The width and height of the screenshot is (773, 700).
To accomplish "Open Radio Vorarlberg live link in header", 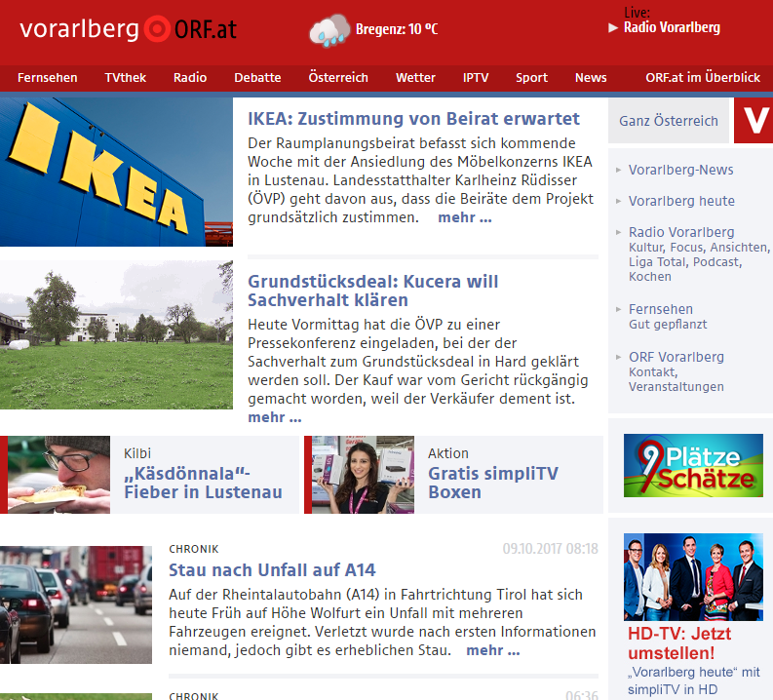I will point(672,27).
